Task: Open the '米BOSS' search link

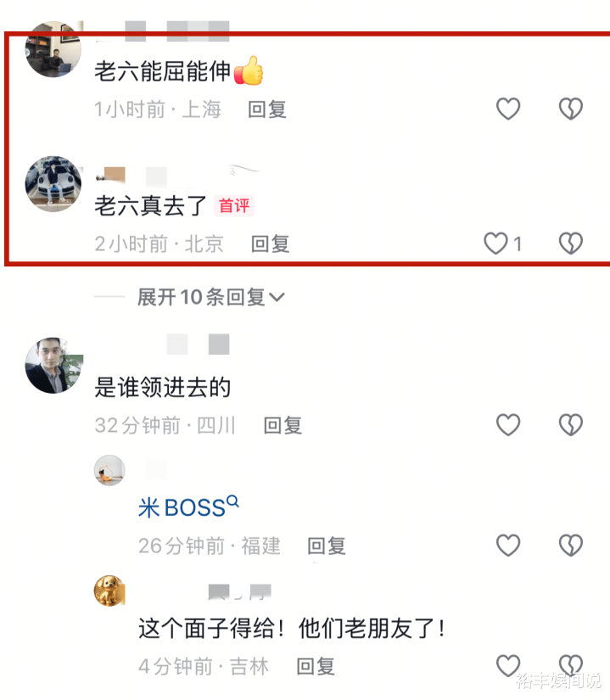Action: pos(188,507)
